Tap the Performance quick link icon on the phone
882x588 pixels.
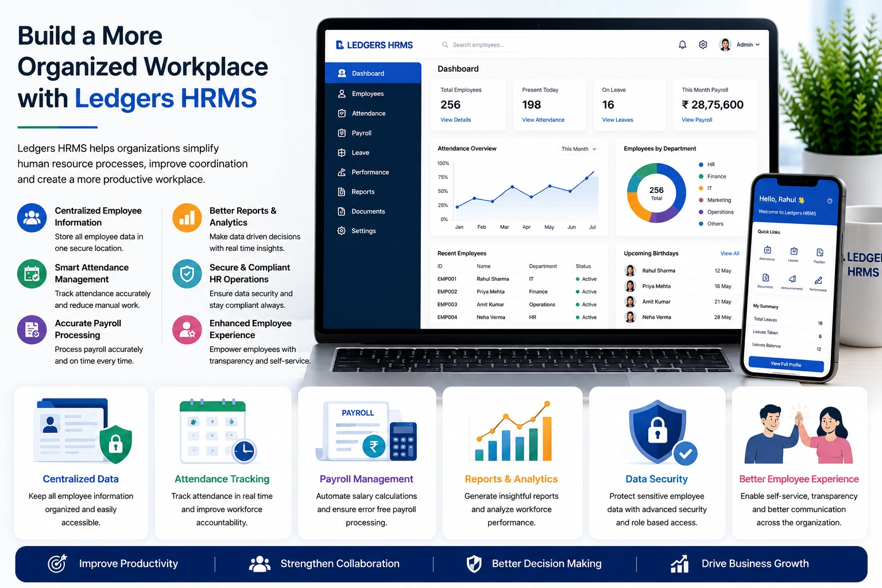click(819, 281)
